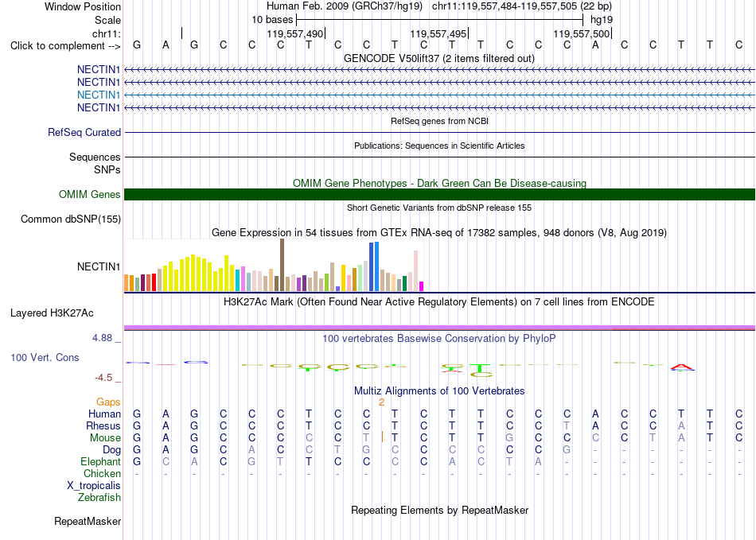Click the 119,557,495 ruler position marker
Image resolution: width=756 pixels, height=540 pixels.
438,33
